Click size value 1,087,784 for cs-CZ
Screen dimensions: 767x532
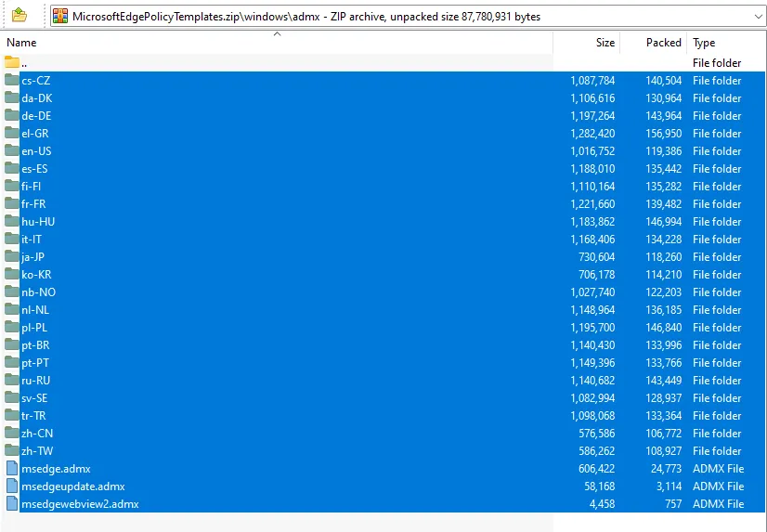592,81
